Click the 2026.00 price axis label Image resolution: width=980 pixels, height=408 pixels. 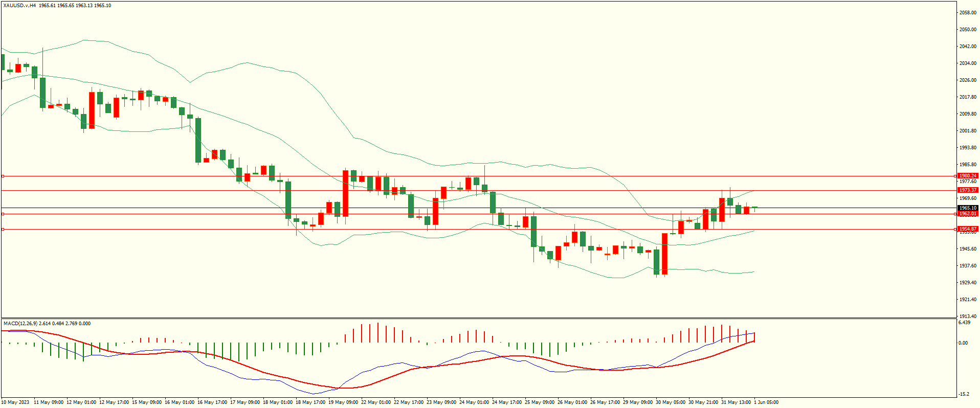point(968,80)
